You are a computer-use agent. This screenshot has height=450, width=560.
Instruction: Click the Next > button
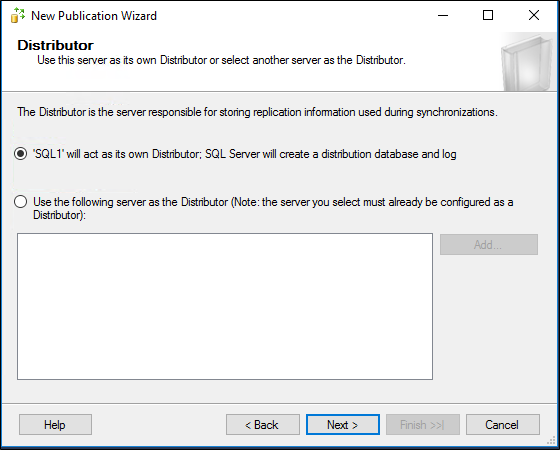[342, 425]
